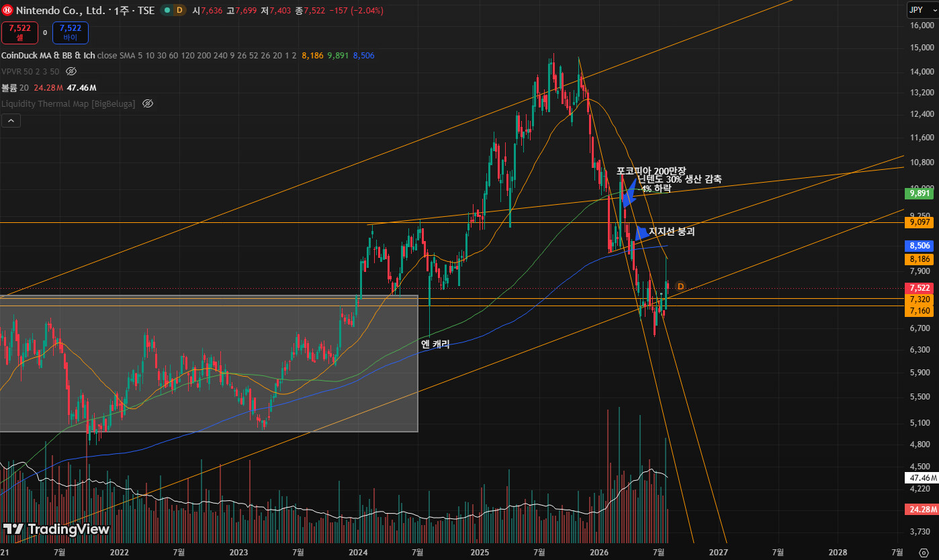Click the green 9,891 price scale label
939x560 pixels.
[920, 193]
